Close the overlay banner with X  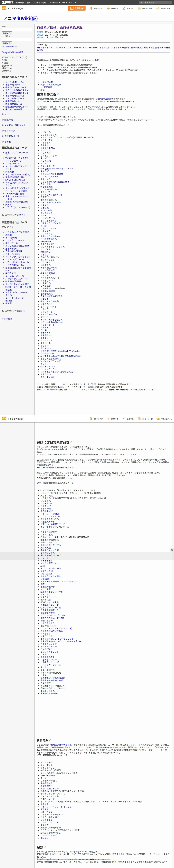pos(172,550)
